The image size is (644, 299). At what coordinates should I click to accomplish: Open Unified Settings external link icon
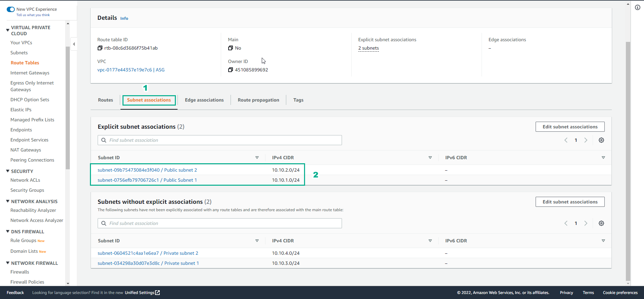(158, 293)
